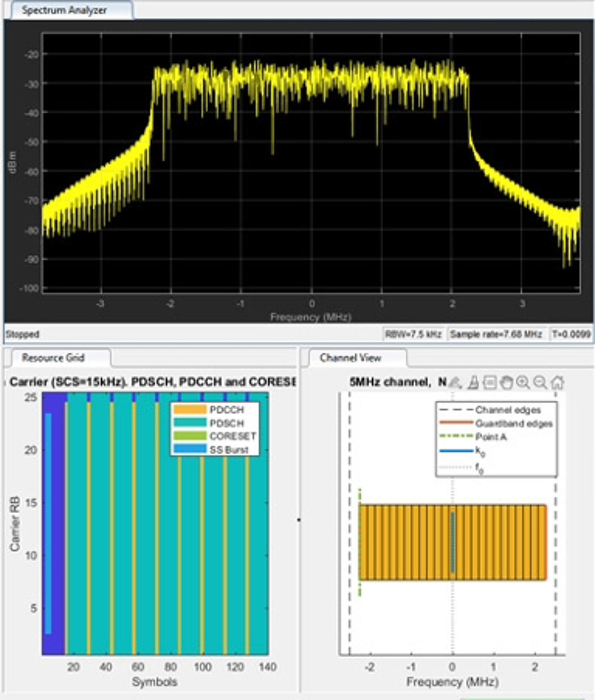
Task: Click the Sample rate status bar field
Action: (x=496, y=334)
